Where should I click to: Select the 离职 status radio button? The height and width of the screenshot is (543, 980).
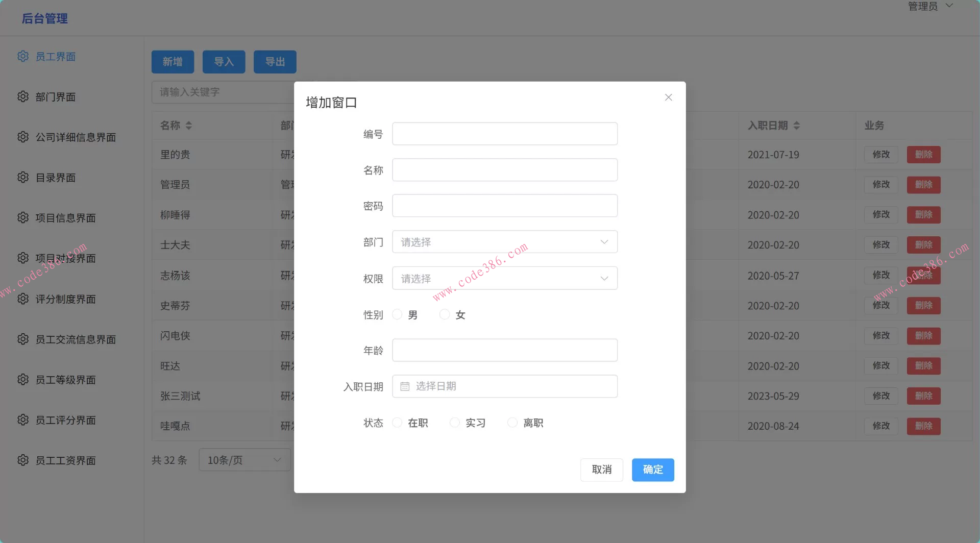coord(512,423)
